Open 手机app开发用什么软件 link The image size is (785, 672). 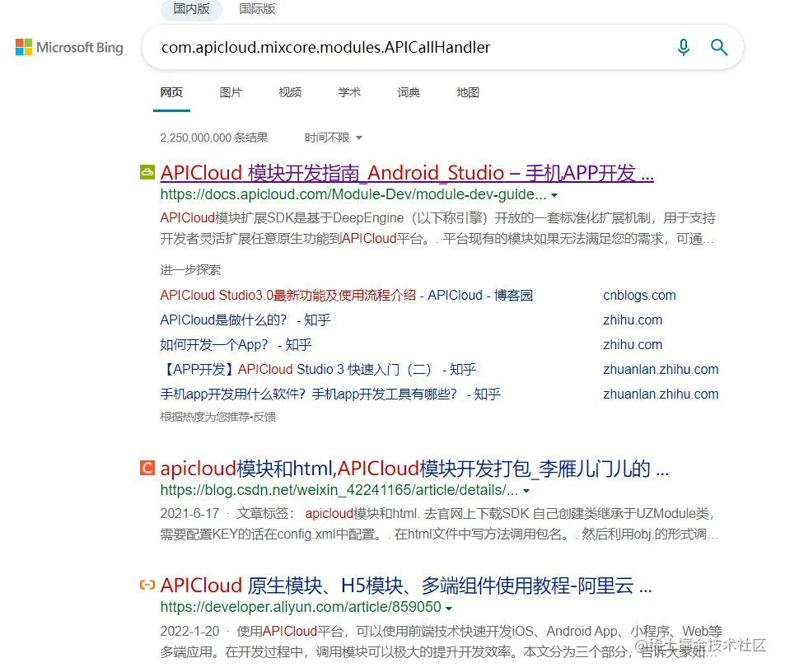pos(330,394)
